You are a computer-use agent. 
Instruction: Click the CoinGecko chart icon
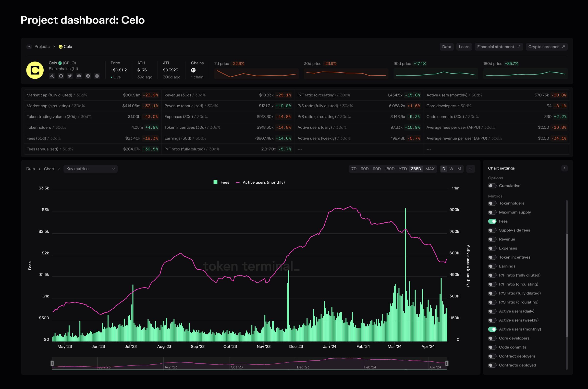pyautogui.click(x=88, y=76)
